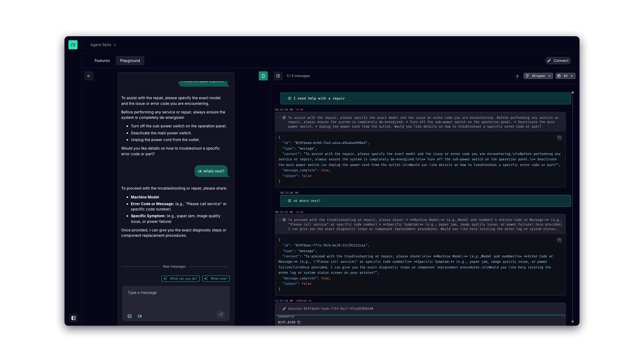The height and width of the screenshot is (362, 644).
Task: Collapse the 'To proceed with the troubleshooting' message
Action: pos(279,220)
